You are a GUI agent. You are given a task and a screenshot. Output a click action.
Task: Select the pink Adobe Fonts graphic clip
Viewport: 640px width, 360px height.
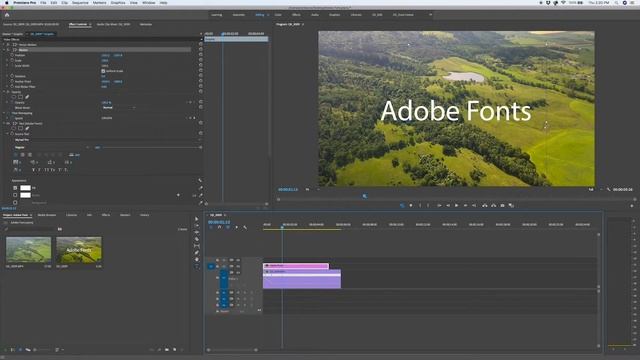pos(296,266)
